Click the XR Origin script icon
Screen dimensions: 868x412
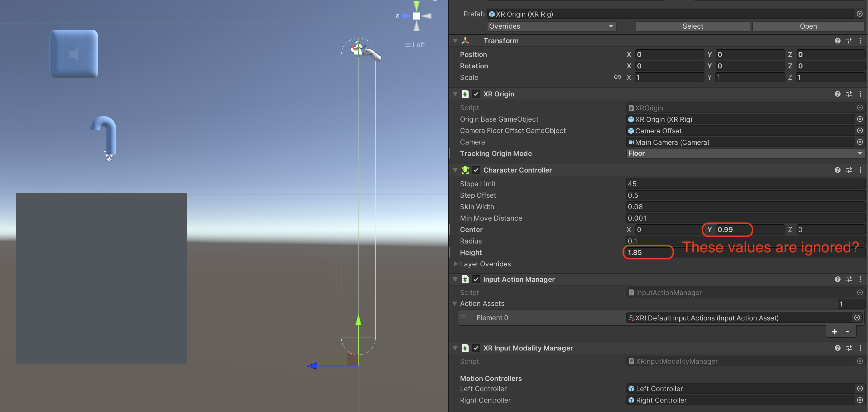point(465,94)
